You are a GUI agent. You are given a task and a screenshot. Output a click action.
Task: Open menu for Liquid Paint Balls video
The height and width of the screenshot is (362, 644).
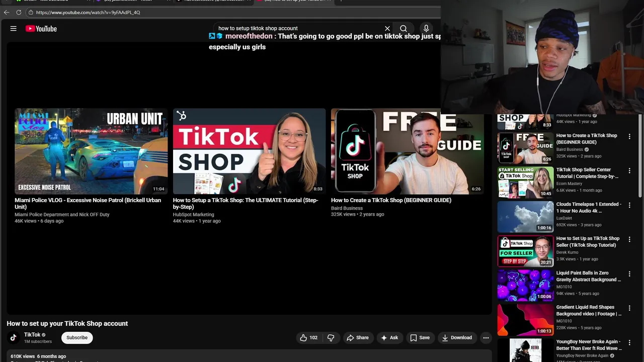pos(629,274)
